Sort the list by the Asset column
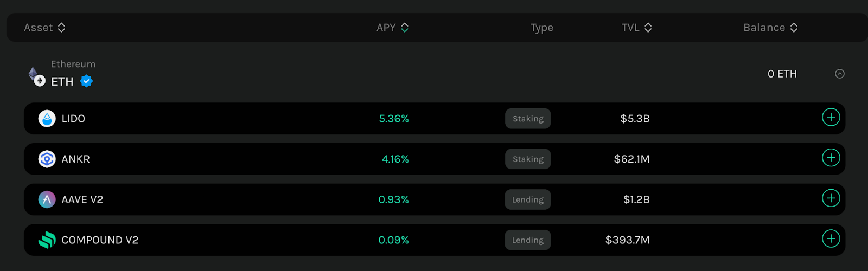 (x=44, y=28)
